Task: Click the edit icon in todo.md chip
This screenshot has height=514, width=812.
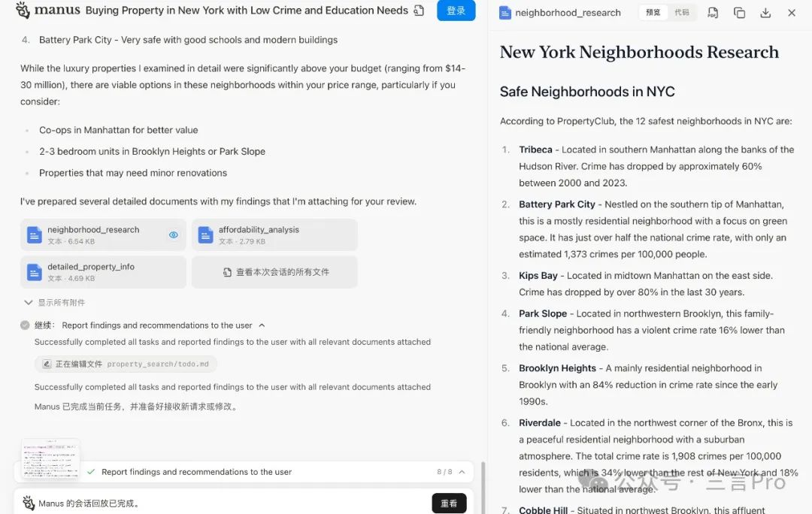Action: click(47, 364)
